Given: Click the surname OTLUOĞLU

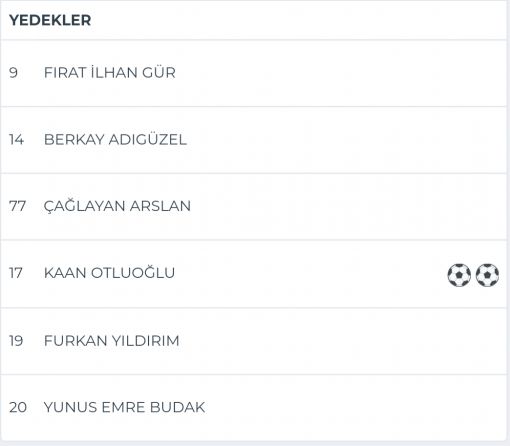Looking at the screenshot, I should click(x=133, y=273).
